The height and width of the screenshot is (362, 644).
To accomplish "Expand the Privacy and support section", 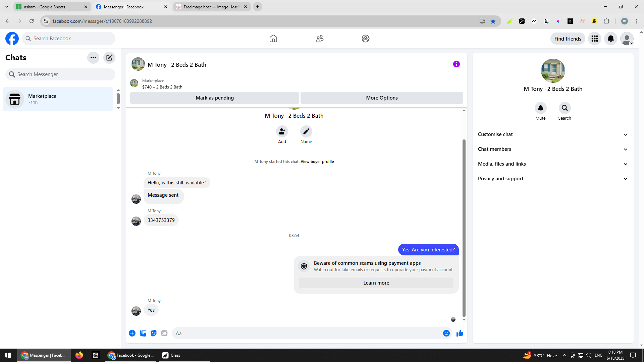I will click(553, 179).
